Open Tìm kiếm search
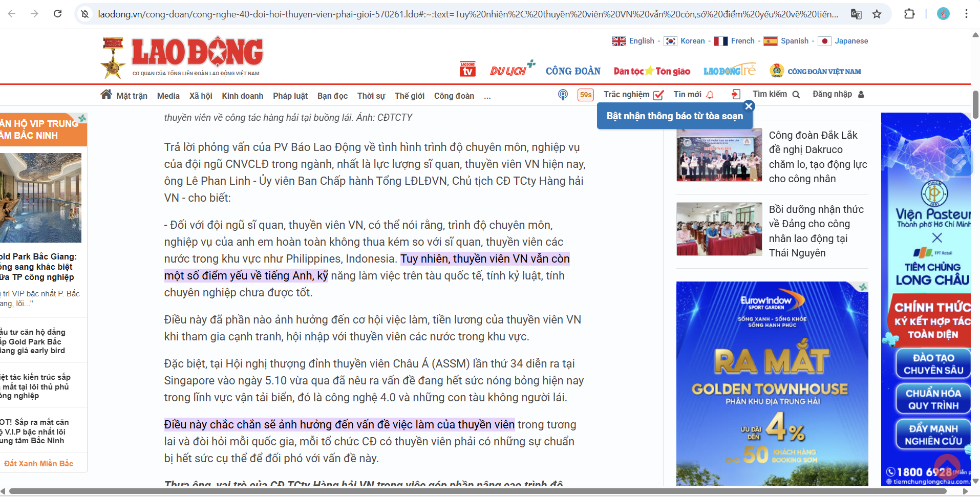The height and width of the screenshot is (497, 980). (776, 94)
